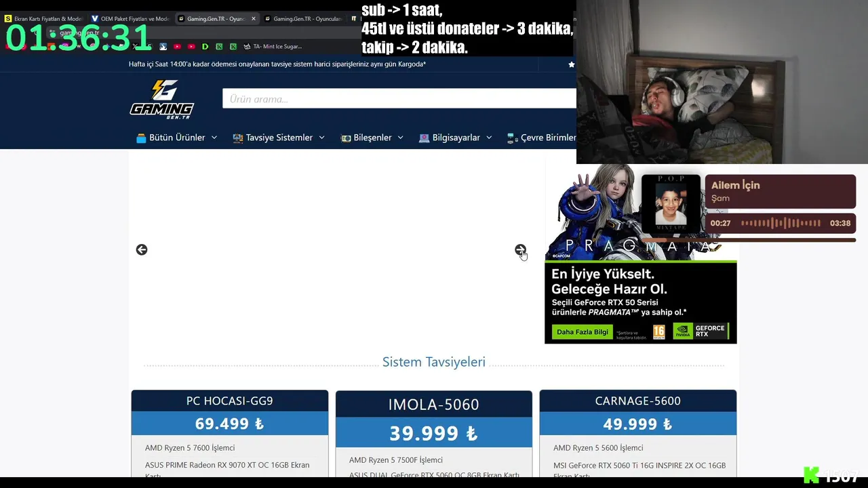The image size is (868, 488).
Task: Open the Bilgisayarlar menu label
Action: pos(456,138)
